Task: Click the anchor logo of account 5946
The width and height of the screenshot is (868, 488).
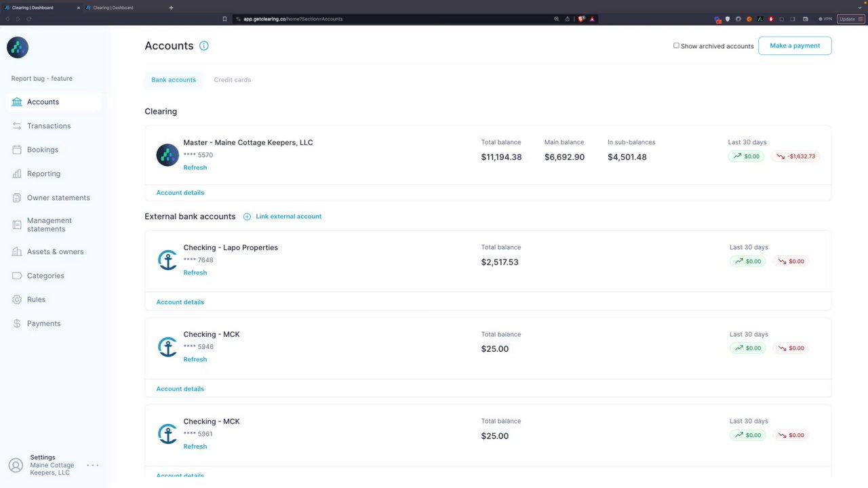Action: point(167,347)
